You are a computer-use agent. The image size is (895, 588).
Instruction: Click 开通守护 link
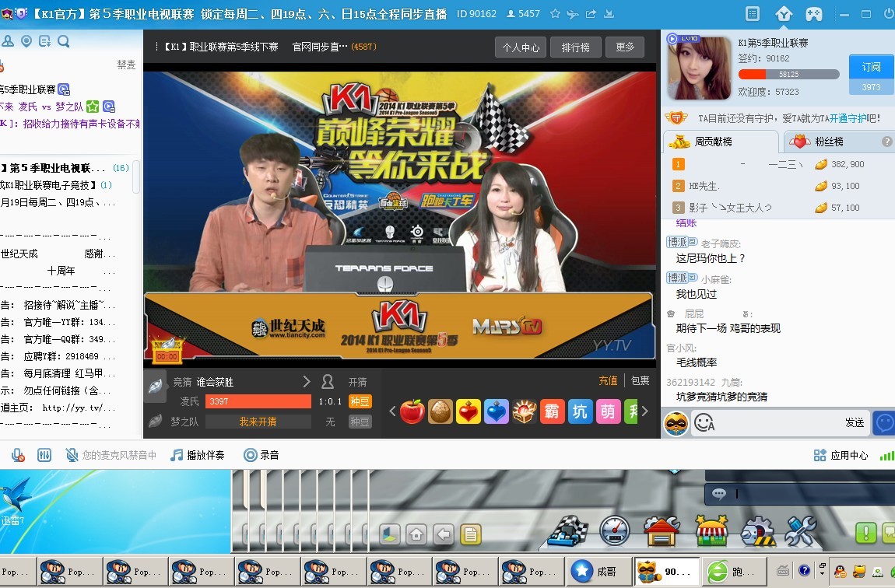pyautogui.click(x=848, y=119)
